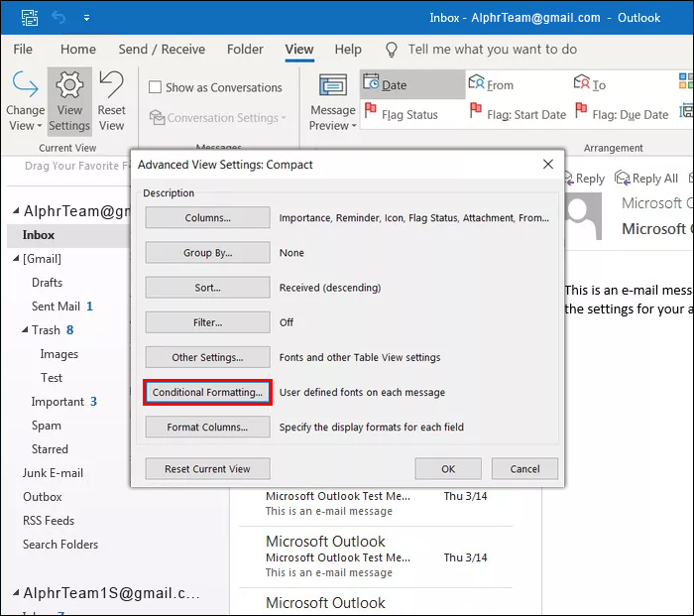The width and height of the screenshot is (694, 616).
Task: Click the Reply button in reading pane
Action: tap(585, 178)
